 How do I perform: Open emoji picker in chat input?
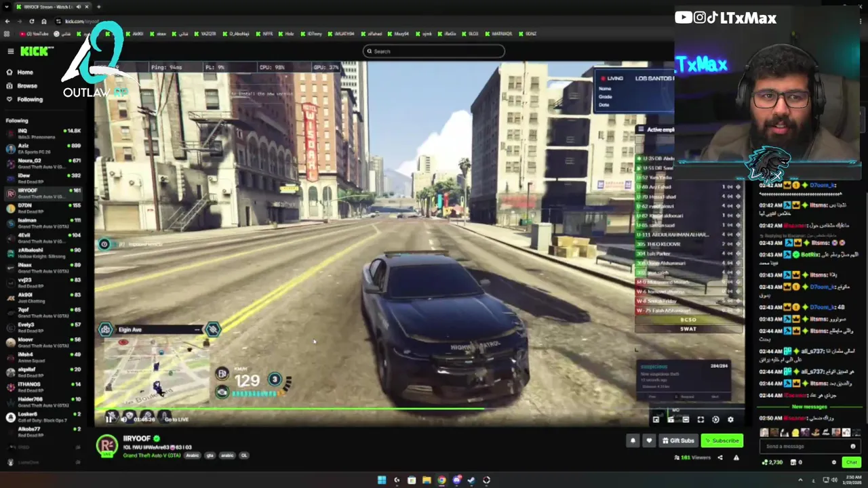(x=853, y=446)
